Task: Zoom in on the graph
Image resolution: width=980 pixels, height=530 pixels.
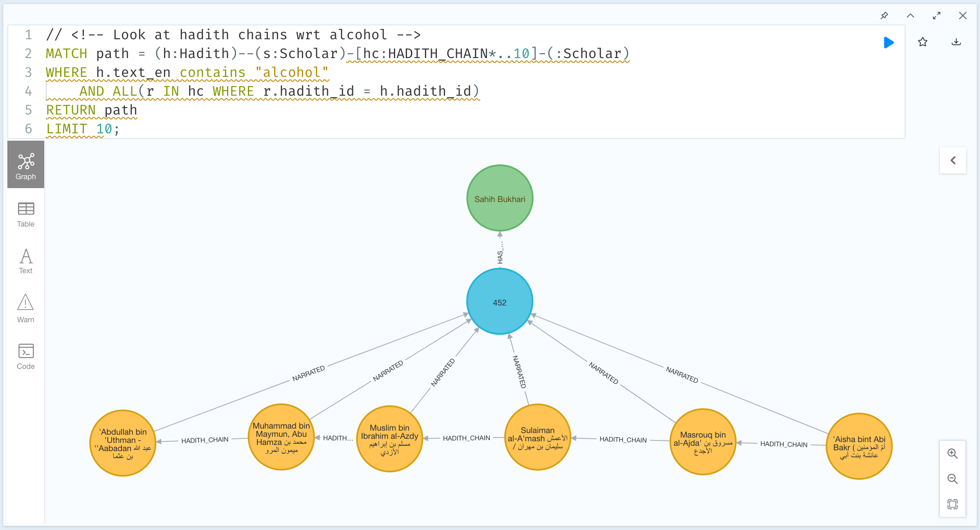Action: [x=953, y=454]
